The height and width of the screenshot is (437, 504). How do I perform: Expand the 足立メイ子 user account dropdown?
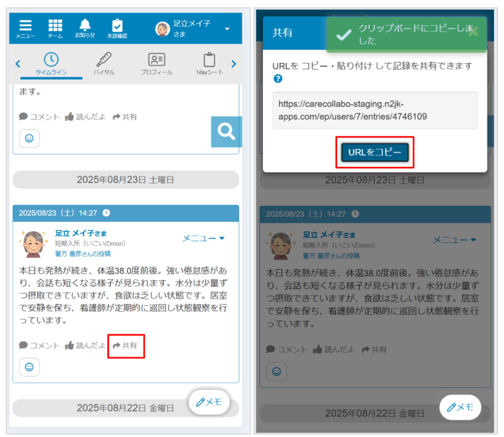click(x=227, y=29)
